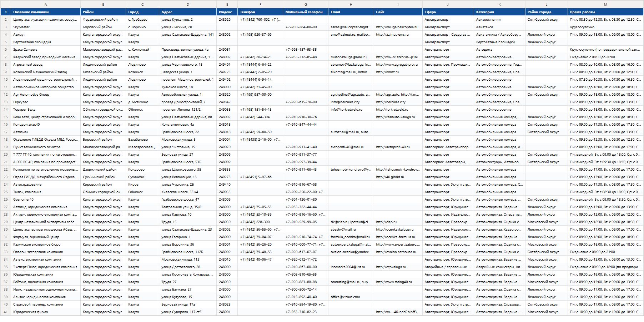
Task: Select the 'office@vizaus.com' email cell
Action: point(351,297)
